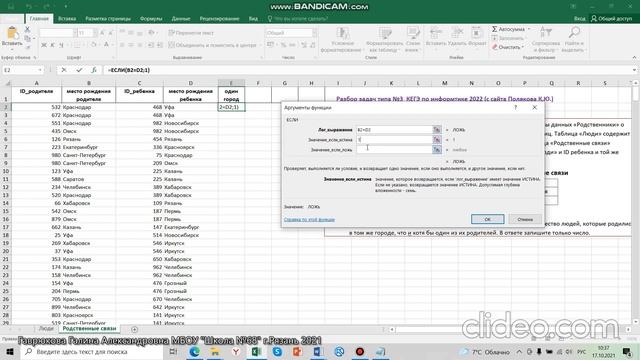Select column A header
The width and height of the screenshot is (640, 360).
coord(36,83)
